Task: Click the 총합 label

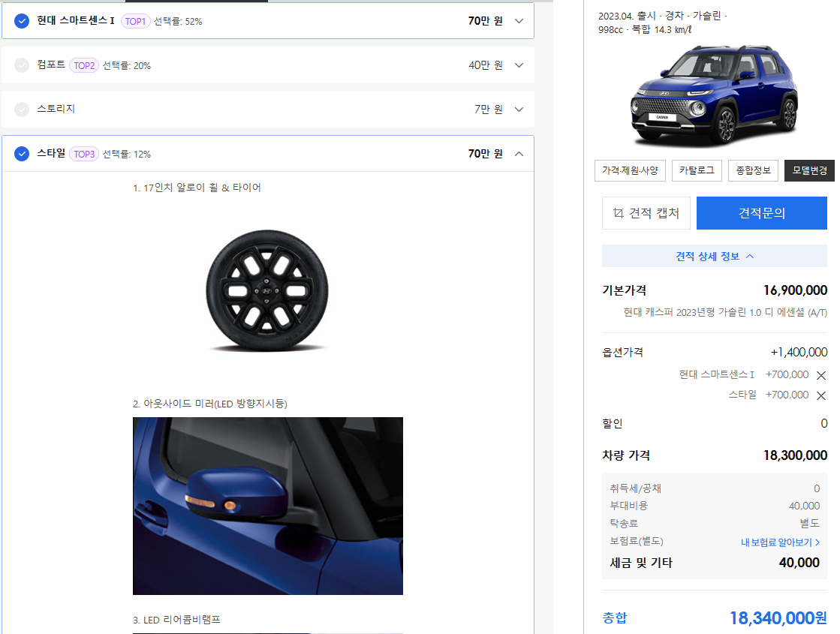Action: (x=615, y=618)
